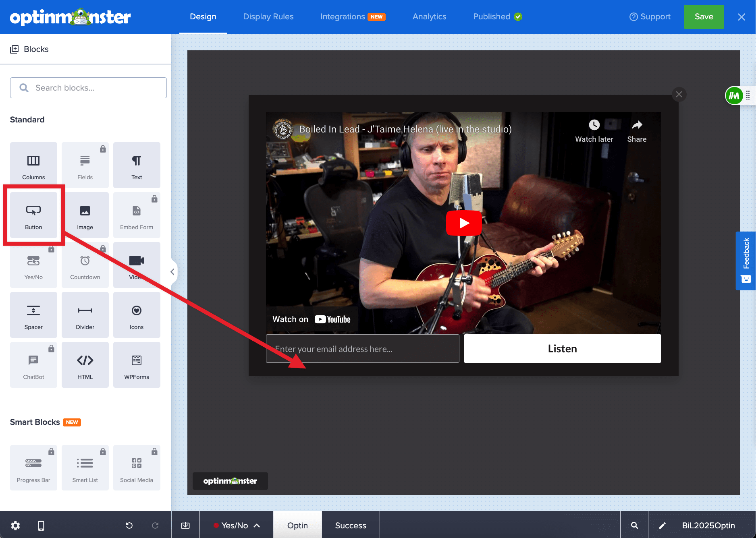Open the green MonsterInsights badge

click(734, 96)
